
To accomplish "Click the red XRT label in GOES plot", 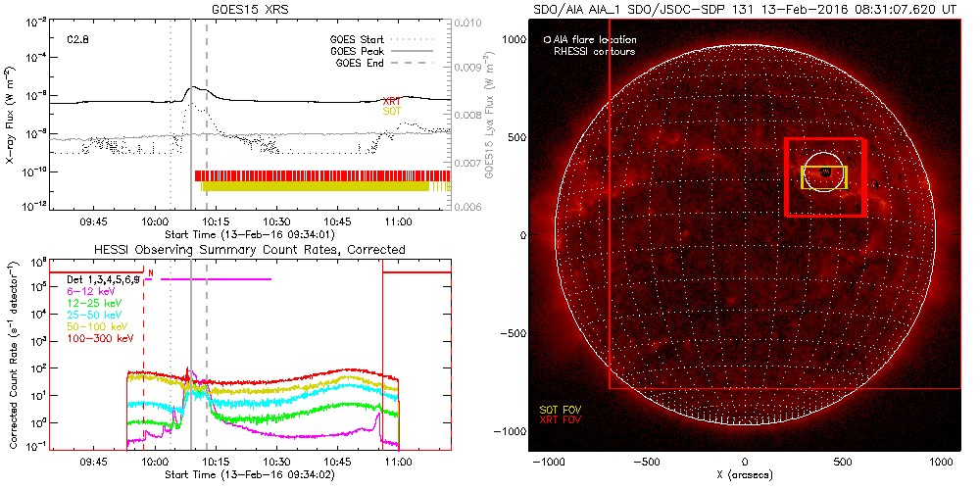I will click(x=391, y=102).
